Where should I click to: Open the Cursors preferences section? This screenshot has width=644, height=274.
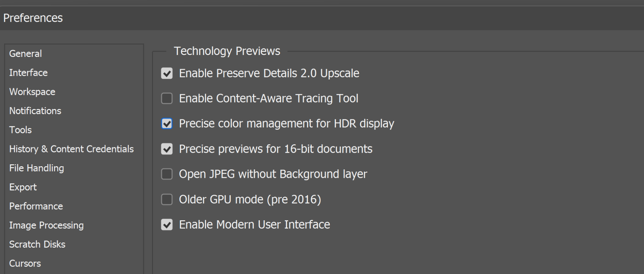25,263
